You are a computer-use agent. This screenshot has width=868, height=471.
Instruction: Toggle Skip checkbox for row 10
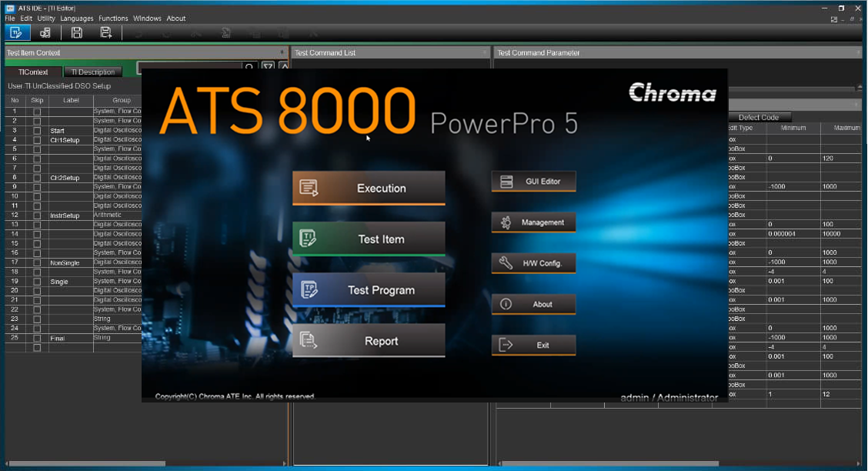coord(37,196)
